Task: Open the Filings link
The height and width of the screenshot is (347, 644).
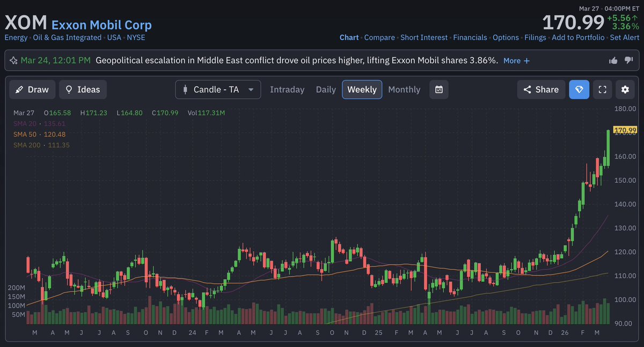Action: (x=535, y=38)
